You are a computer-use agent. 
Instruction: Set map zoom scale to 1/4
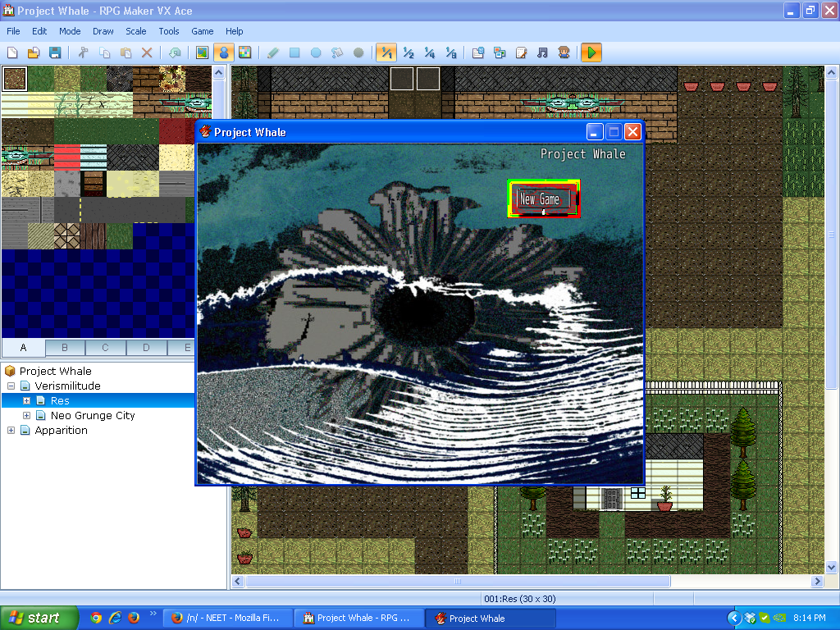(x=430, y=52)
